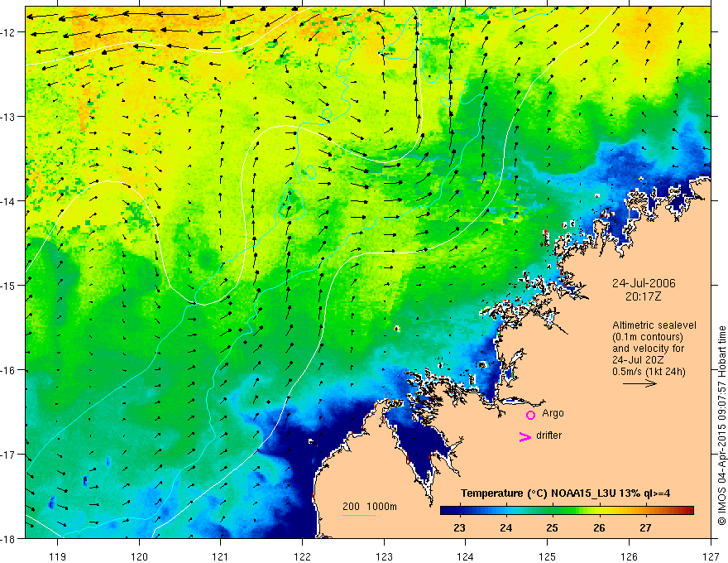Click the -13 latitude axis label
Image resolution: width=728 pixels, height=563 pixels.
coord(9,116)
